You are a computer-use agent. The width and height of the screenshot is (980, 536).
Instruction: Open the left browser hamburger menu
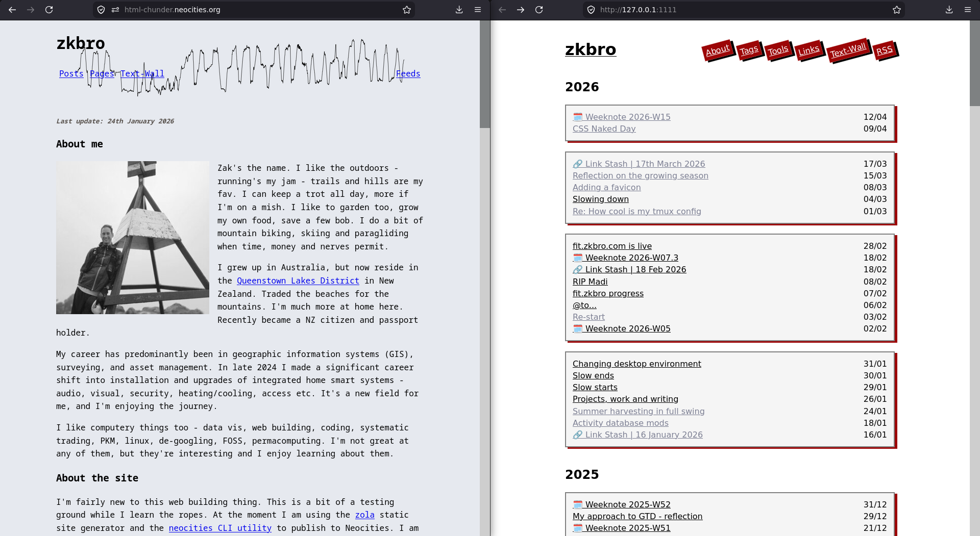pos(478,10)
